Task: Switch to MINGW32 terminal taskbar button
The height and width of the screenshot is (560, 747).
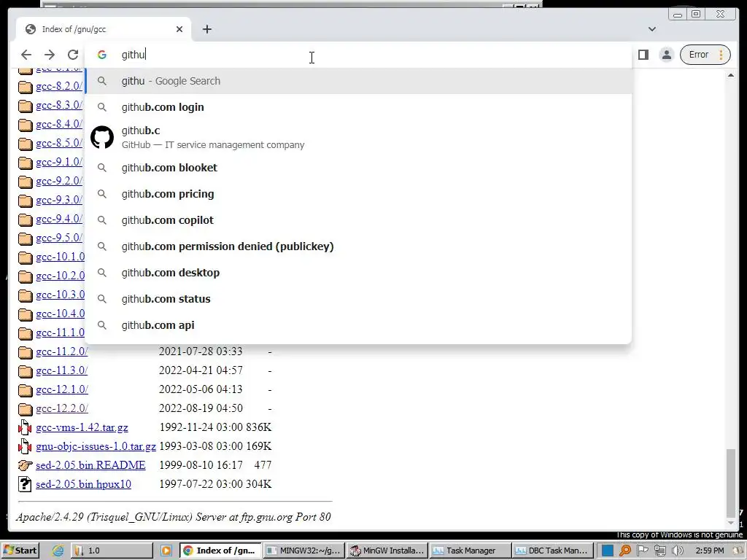Action: pyautogui.click(x=303, y=551)
